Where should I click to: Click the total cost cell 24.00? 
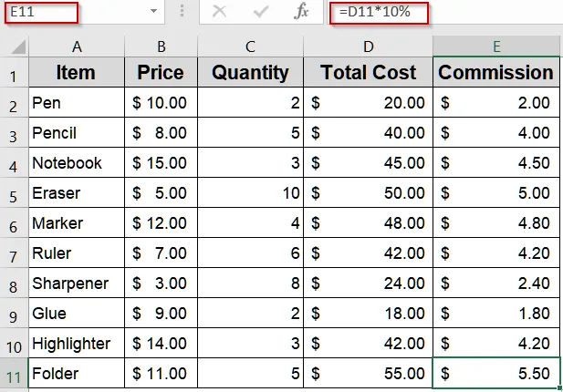[369, 284]
